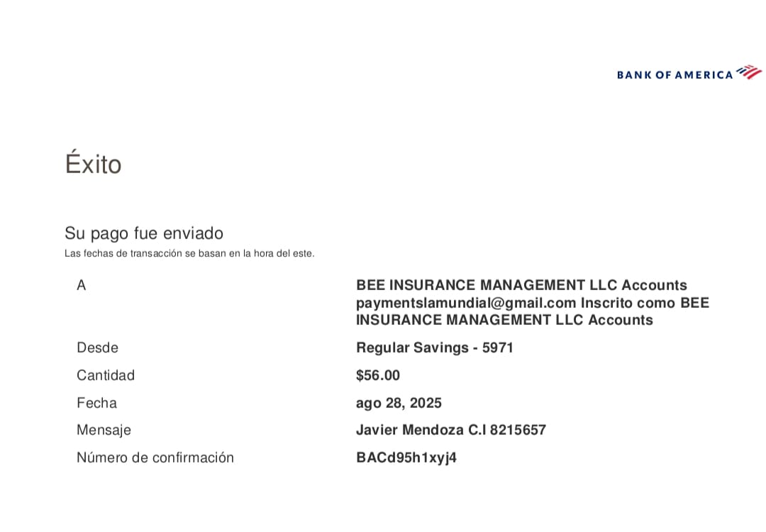Select the date ago 28, 2025
The image size is (766, 532).
point(399,403)
